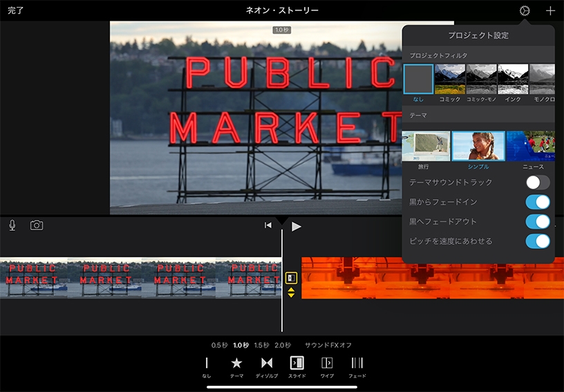Tap the camera capture icon
This screenshot has width=564, height=392.
pyautogui.click(x=37, y=225)
